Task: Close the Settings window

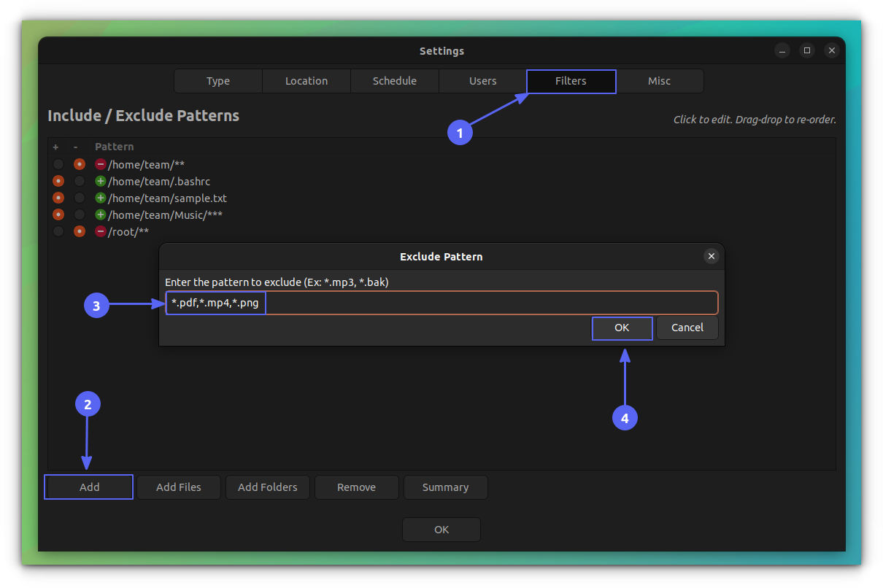Action: point(832,50)
